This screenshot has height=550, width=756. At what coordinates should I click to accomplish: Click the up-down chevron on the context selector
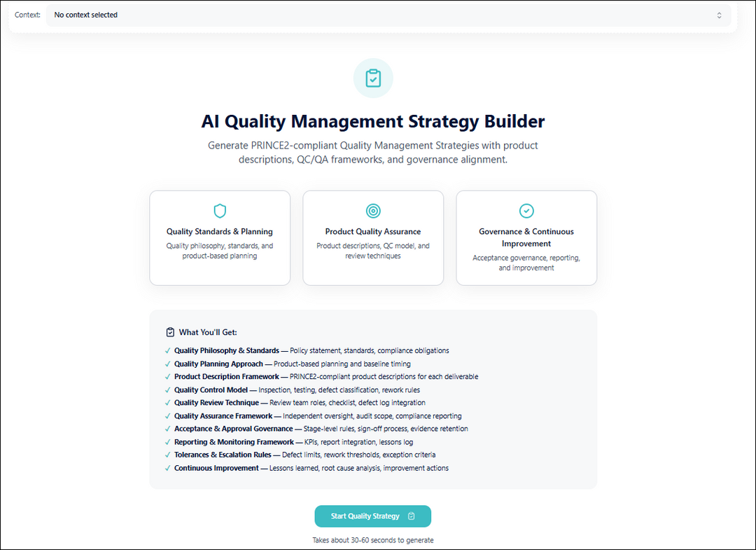point(719,14)
